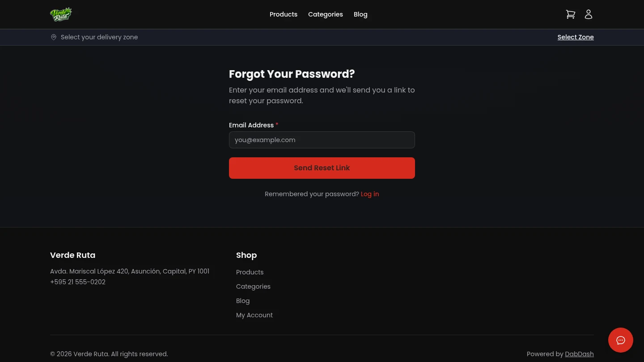Open Categories in the top navigation

(326, 14)
